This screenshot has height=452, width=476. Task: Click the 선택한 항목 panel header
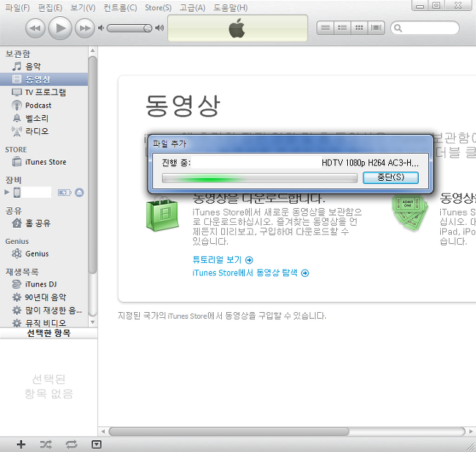pyautogui.click(x=48, y=333)
